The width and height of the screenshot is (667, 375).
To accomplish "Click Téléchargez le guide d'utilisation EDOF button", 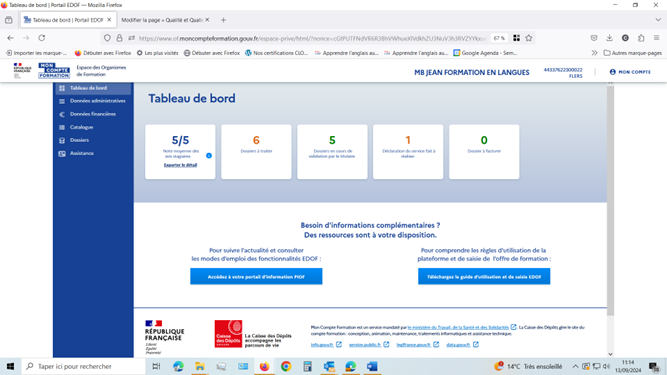I will pyautogui.click(x=484, y=276).
